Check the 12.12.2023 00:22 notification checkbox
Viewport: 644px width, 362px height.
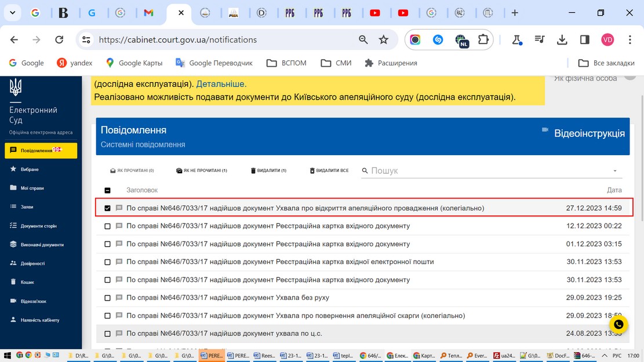[108, 226]
